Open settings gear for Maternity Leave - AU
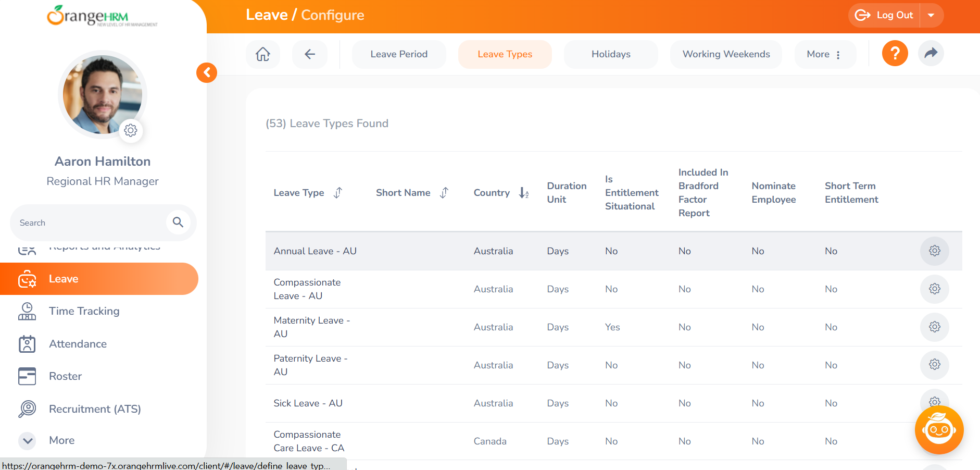980x470 pixels. pos(934,327)
